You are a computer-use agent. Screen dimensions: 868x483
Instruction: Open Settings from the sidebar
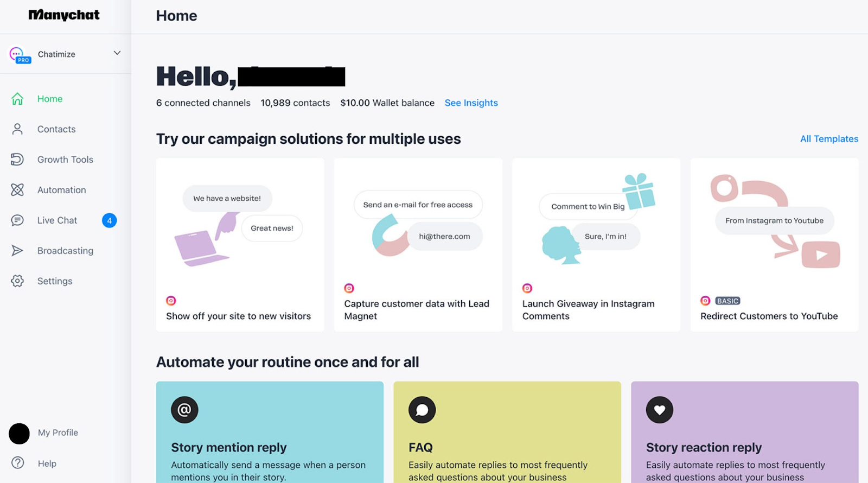[54, 281]
